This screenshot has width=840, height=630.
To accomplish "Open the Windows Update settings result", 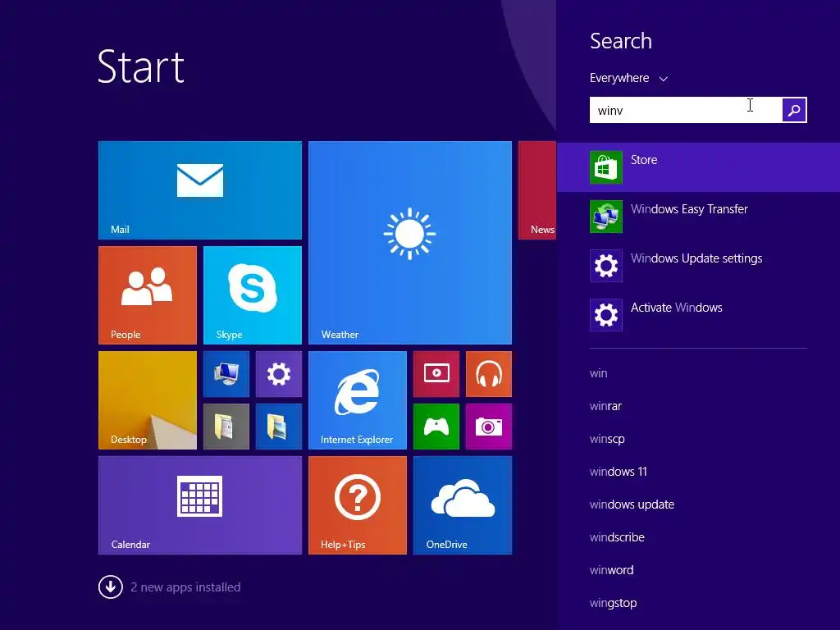I will pos(699,266).
